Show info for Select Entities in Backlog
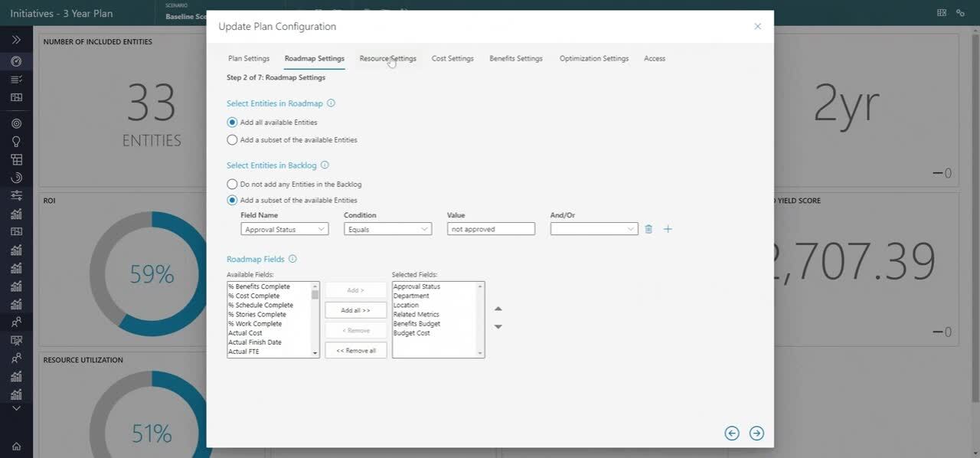The height and width of the screenshot is (458, 980). coord(325,165)
